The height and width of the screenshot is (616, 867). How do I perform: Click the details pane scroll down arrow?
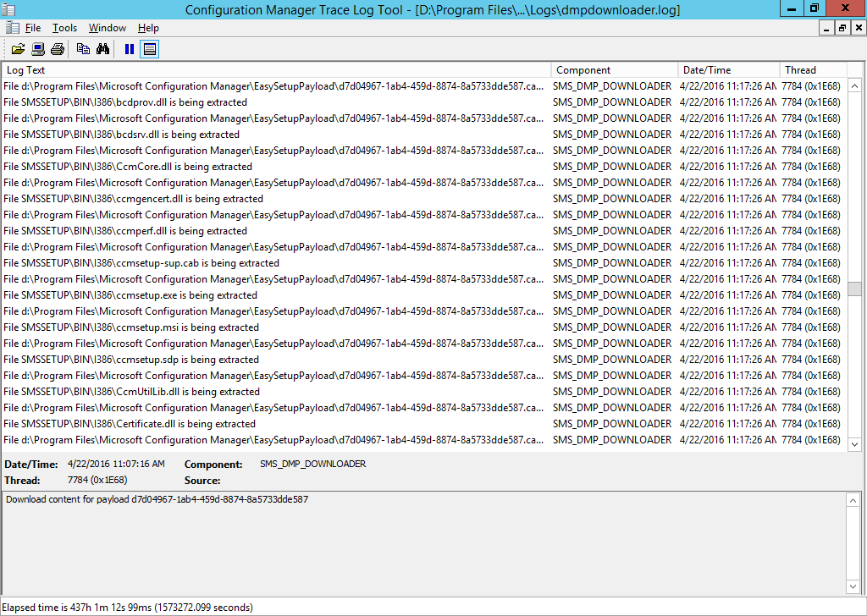(x=853, y=586)
